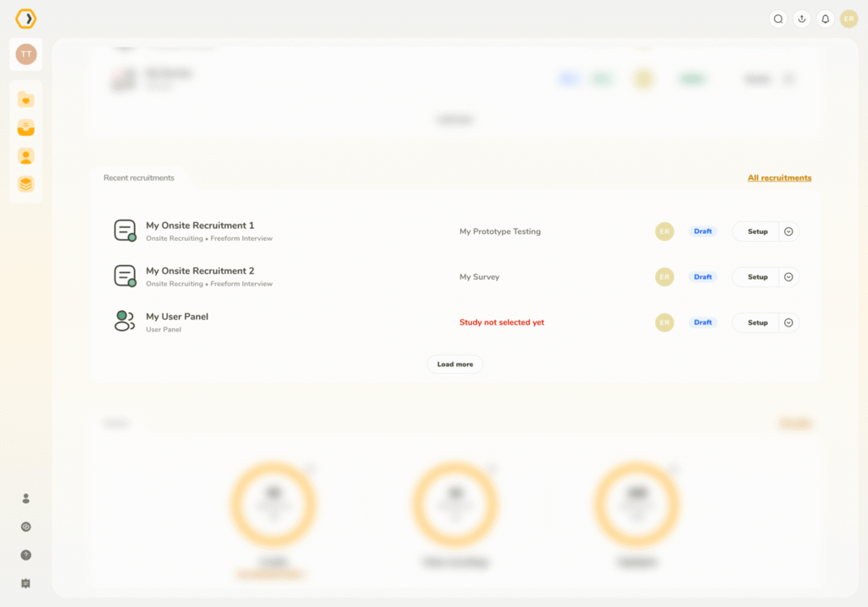Click the Load more button
Image resolution: width=868 pixels, height=607 pixels.
[x=455, y=365]
